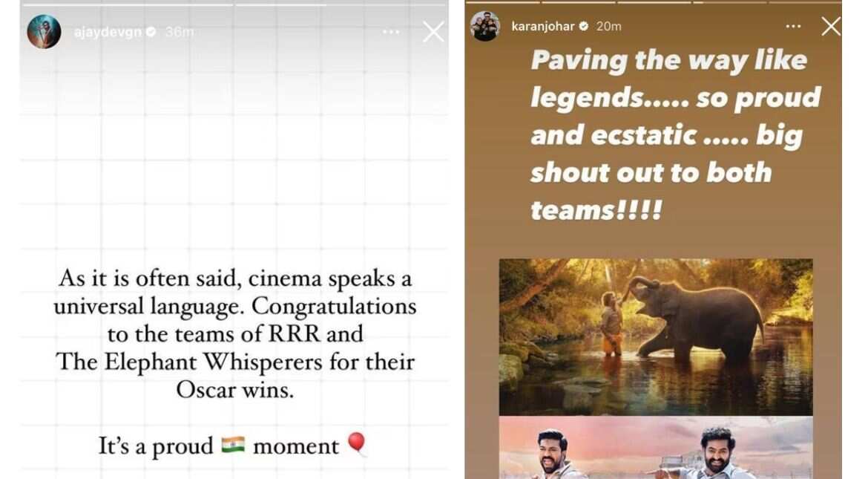Click ajaydevgn verified badge

pos(151,32)
